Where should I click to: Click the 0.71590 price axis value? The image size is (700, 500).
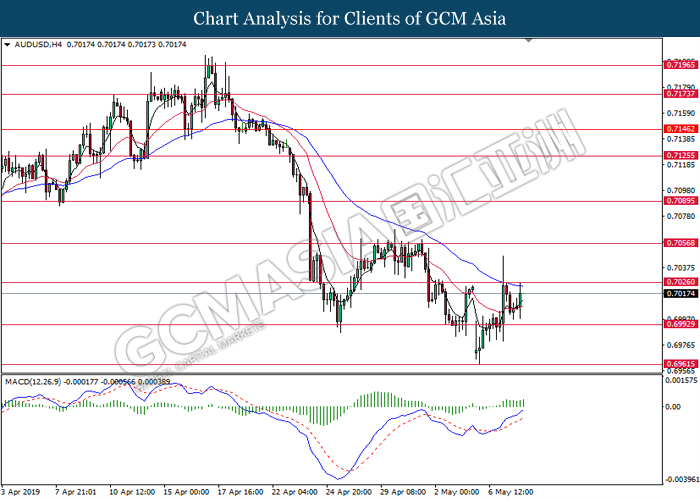681,113
